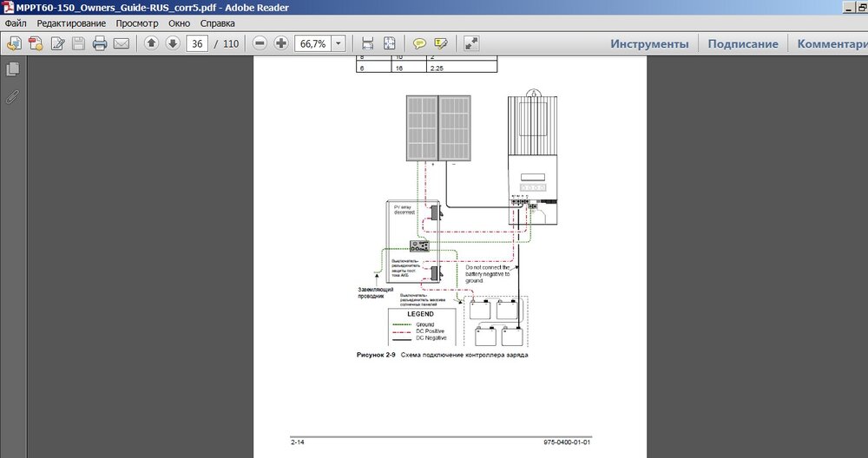Open the zoom percentage dropdown

coord(338,43)
